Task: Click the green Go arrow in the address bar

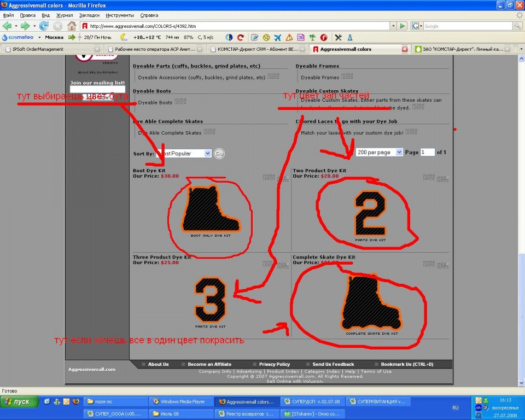Action: (402, 26)
